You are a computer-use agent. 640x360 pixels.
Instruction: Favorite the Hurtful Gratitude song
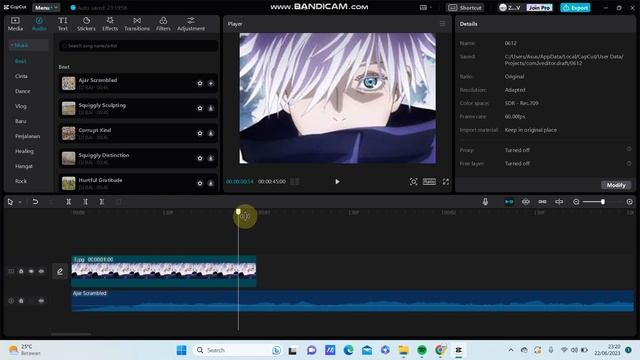pyautogui.click(x=200, y=183)
